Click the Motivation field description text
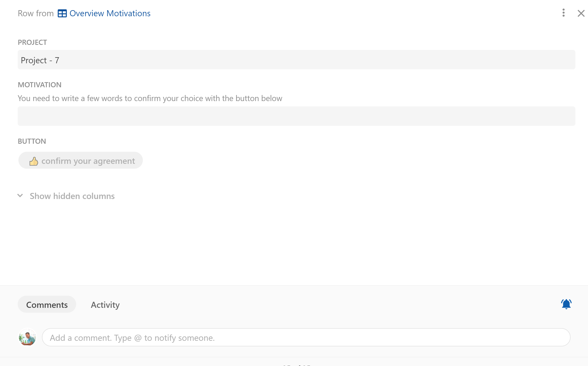Screen dimensions: 588x366 tap(150, 98)
